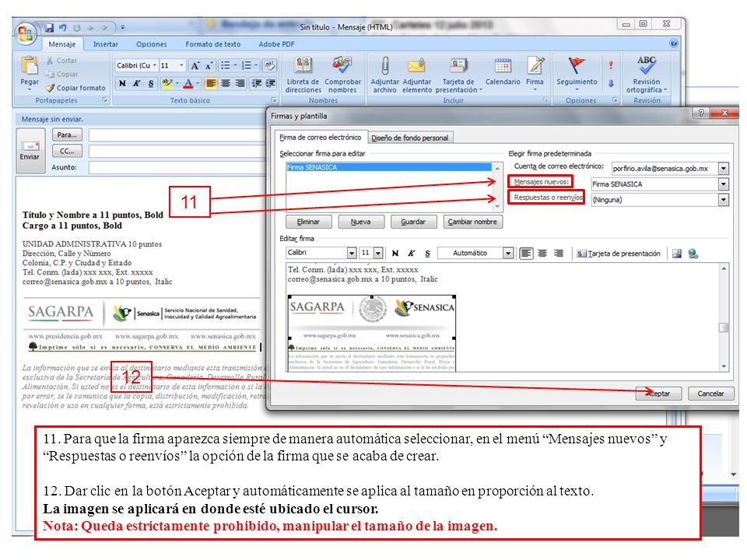Click the Enviar send button
Image resolution: width=747 pixels, height=560 pixels.
pos(30,150)
